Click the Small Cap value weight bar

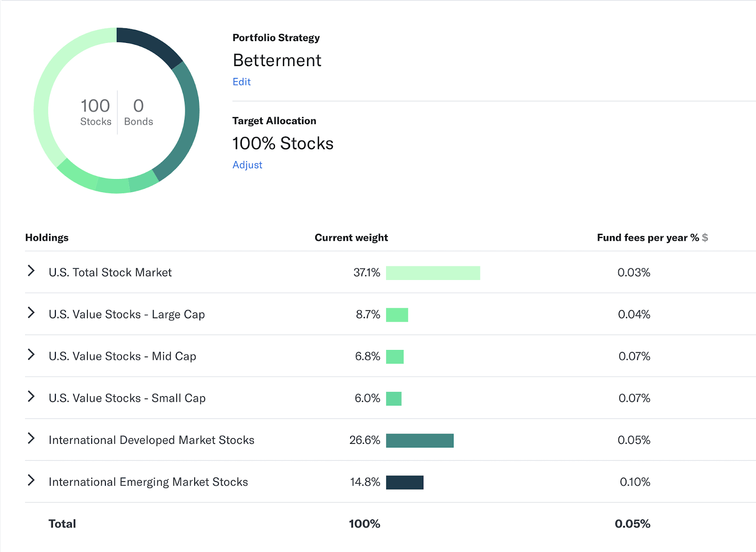(x=394, y=399)
